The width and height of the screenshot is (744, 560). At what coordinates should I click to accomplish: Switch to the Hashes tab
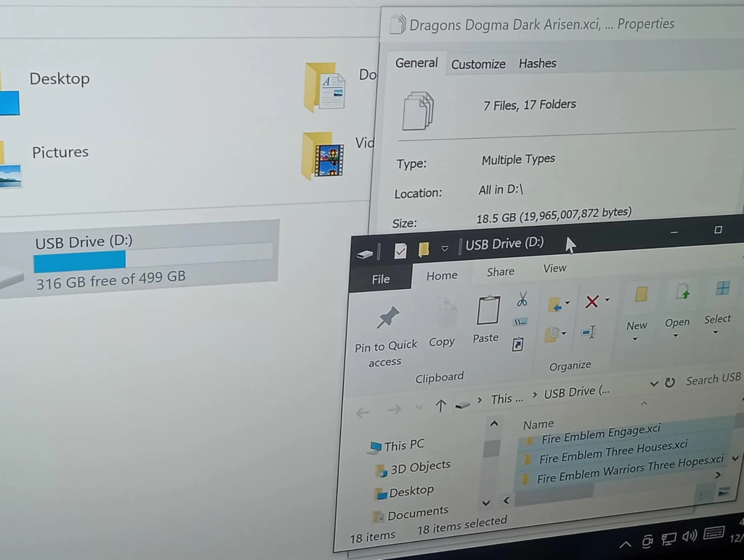tap(537, 64)
